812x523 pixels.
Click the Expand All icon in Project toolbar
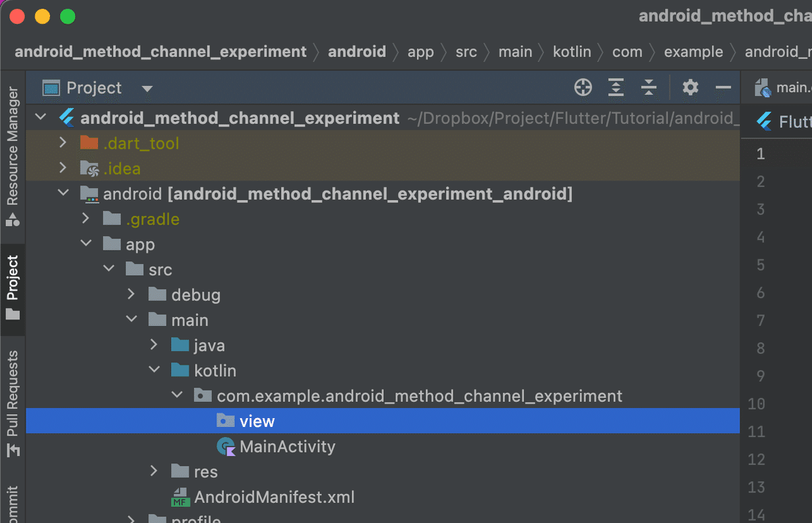[x=616, y=87]
